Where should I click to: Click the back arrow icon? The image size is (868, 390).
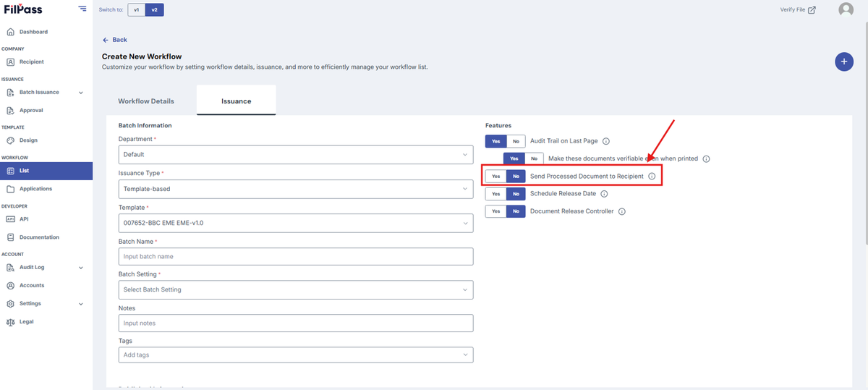(x=106, y=40)
